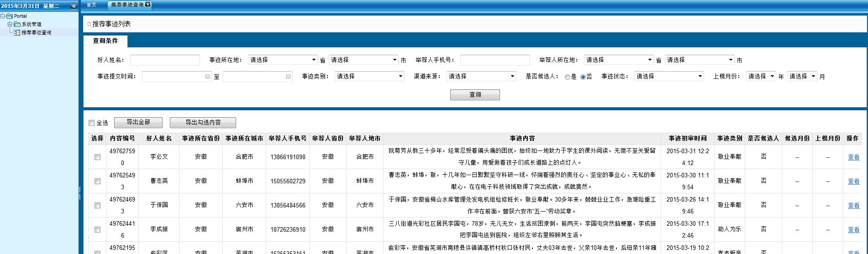Click the 导出全部 button

[x=138, y=122]
